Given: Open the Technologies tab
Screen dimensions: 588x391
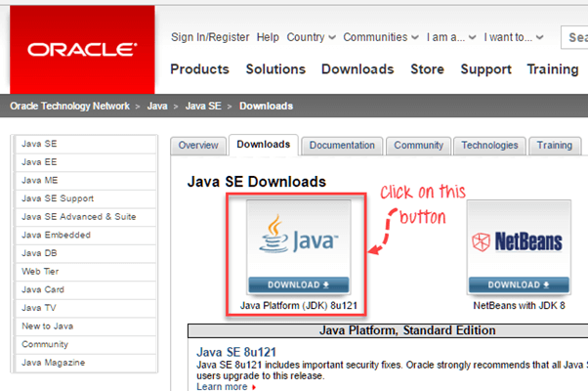Looking at the screenshot, I should point(489,145).
